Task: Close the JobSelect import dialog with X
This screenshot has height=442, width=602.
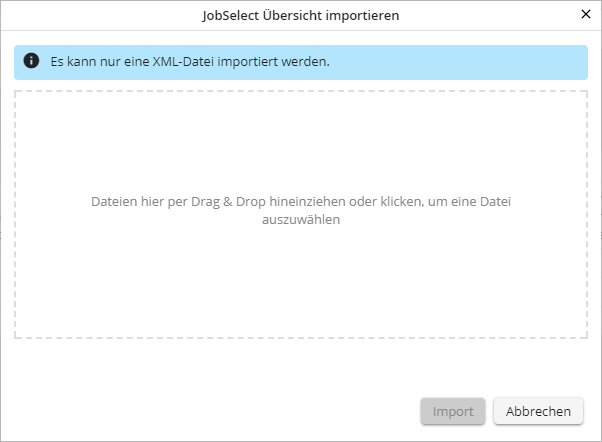Action: pos(586,15)
